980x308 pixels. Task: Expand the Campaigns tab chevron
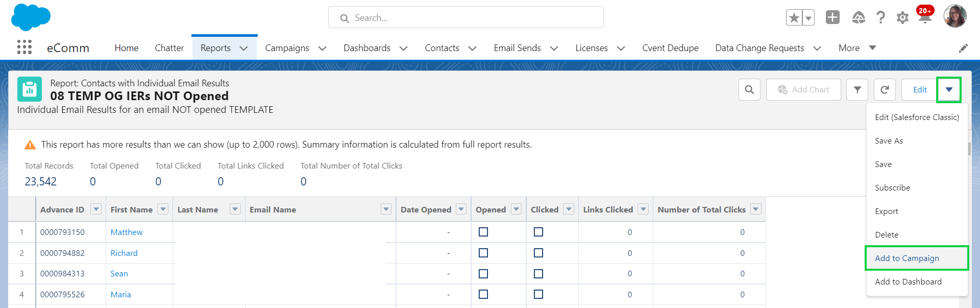click(322, 49)
